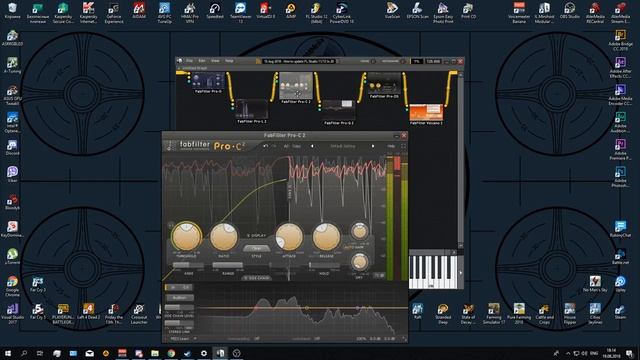Select FabFilter Volcano 2 plugin thumbnail
This screenshot has width=640, height=360.
click(426, 113)
